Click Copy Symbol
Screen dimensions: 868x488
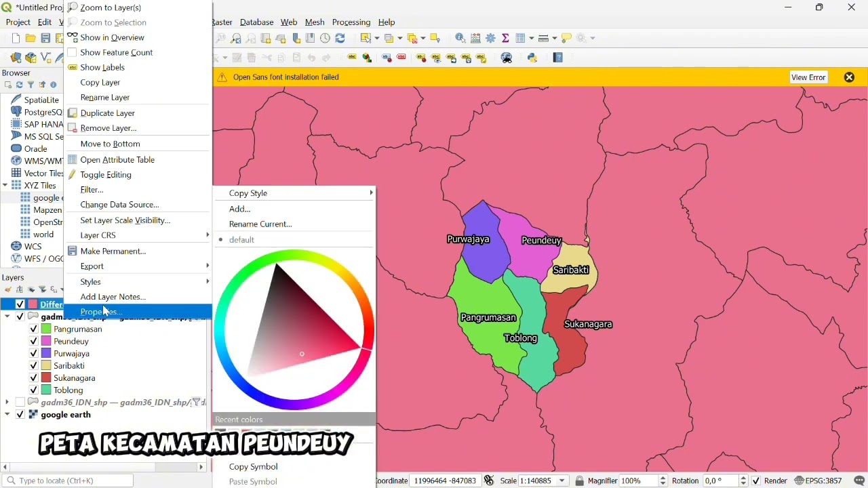point(295,467)
